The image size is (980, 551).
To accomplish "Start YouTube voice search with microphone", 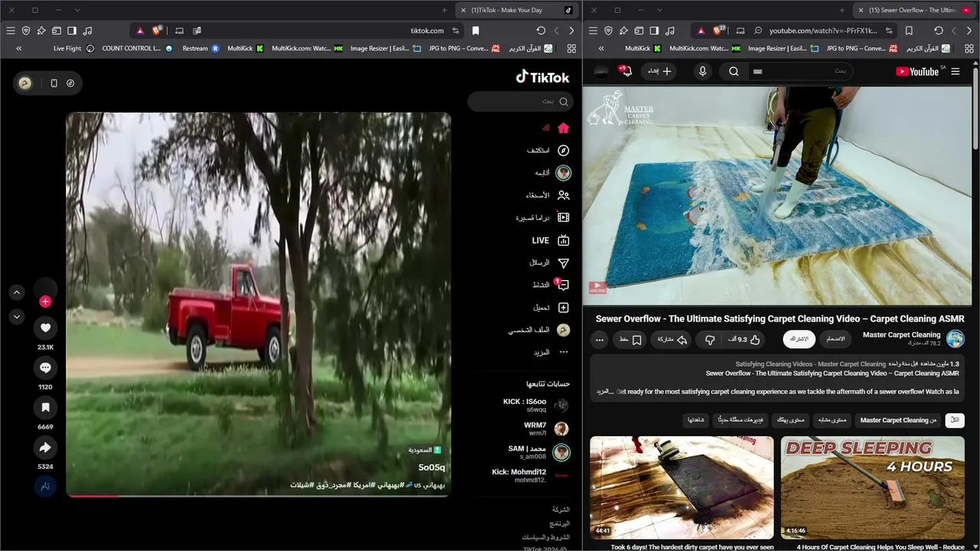I will point(703,71).
